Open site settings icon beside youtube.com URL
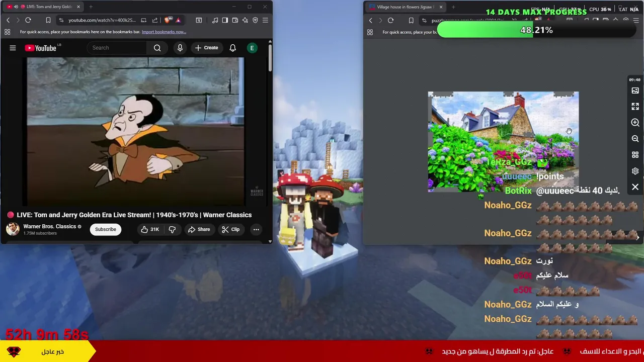The image size is (644, 362). coord(61,20)
